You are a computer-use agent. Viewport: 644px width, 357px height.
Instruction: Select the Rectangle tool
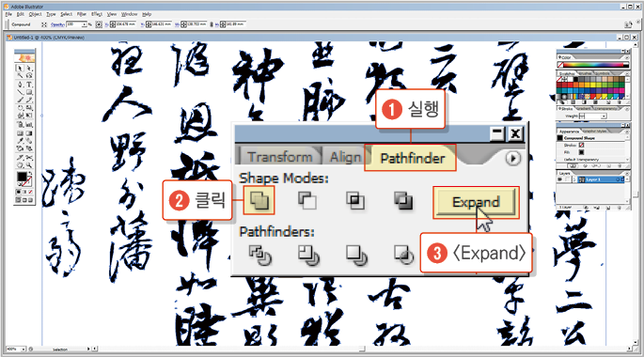(29, 92)
